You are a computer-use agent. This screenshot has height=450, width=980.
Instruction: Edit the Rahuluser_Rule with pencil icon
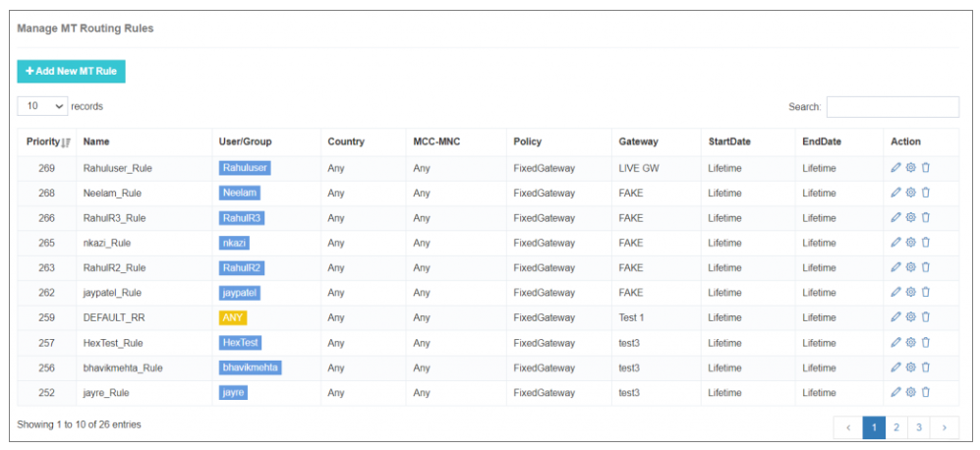point(895,167)
